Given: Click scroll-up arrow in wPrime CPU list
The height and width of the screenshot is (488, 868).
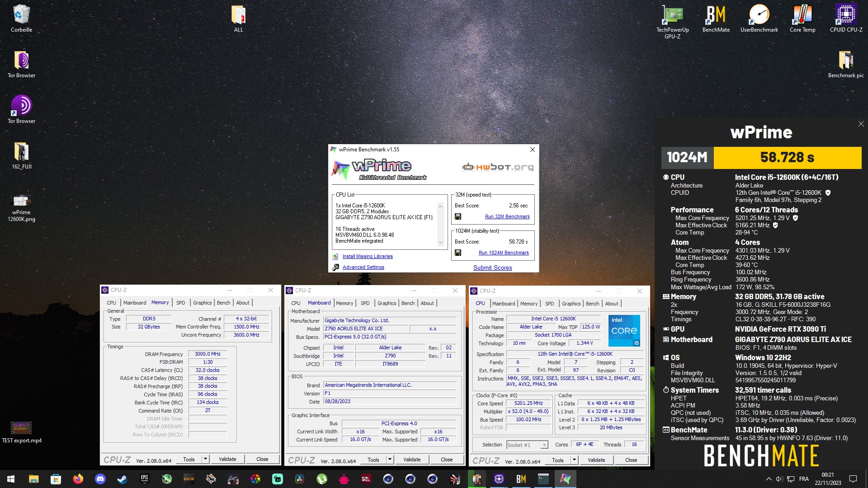Looking at the screenshot, I should tap(440, 206).
